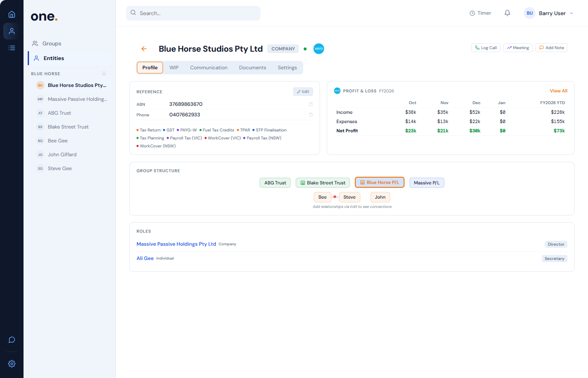Viewport: 588px width, 378px height.
Task: Click the Bee node in group structure
Action: click(323, 197)
